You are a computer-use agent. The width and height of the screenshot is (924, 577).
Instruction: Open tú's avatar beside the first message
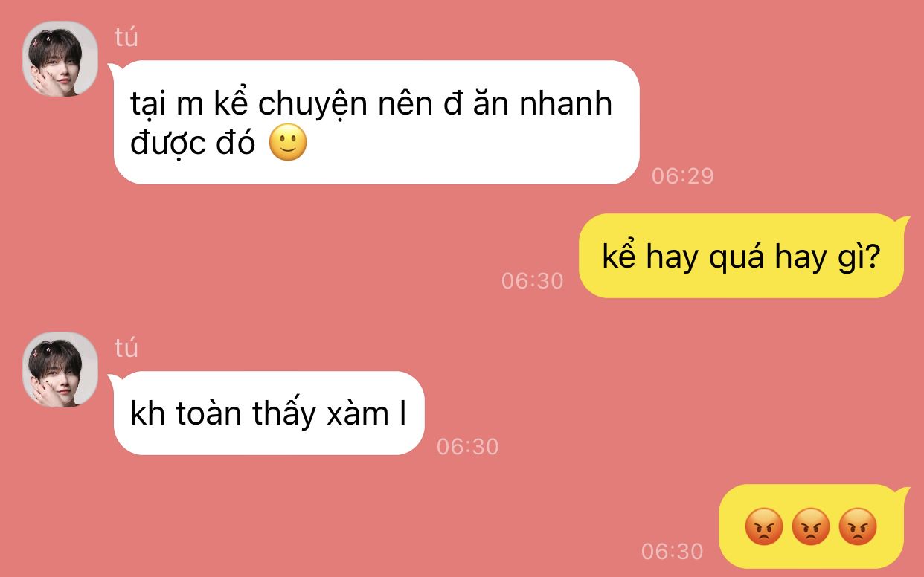tap(60, 59)
